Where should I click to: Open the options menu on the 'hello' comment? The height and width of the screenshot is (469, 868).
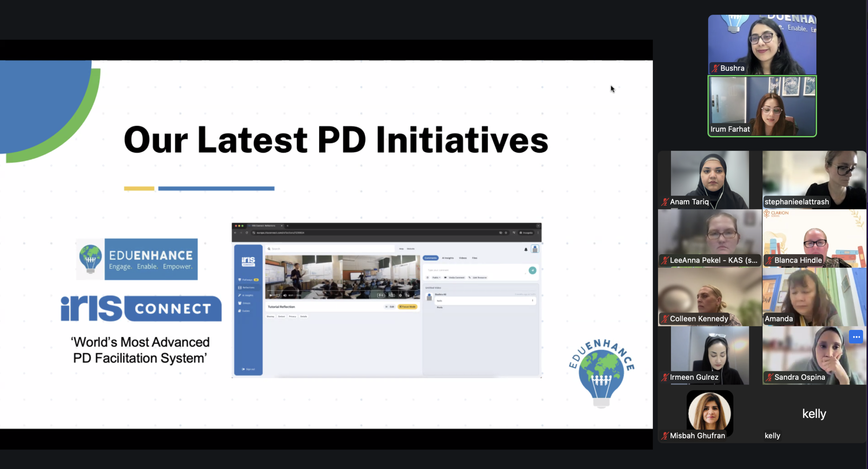pyautogui.click(x=532, y=301)
